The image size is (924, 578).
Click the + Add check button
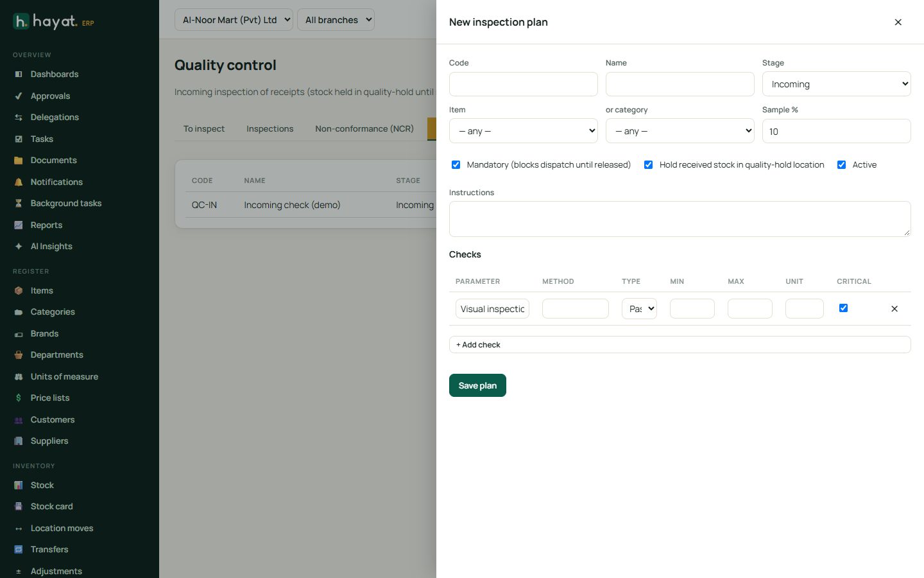(x=680, y=345)
